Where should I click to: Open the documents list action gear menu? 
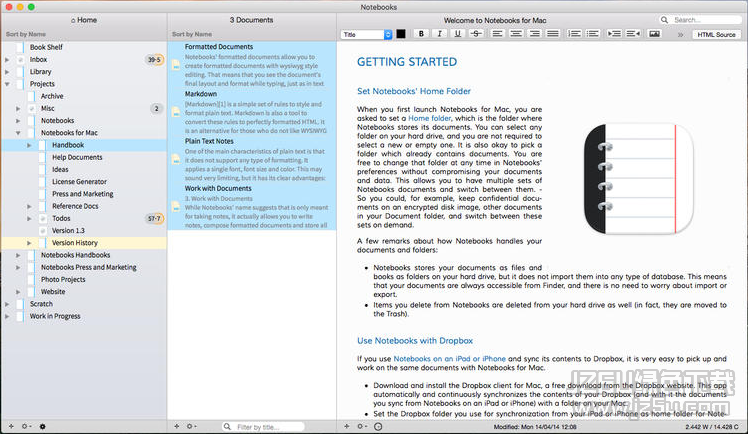click(x=191, y=426)
